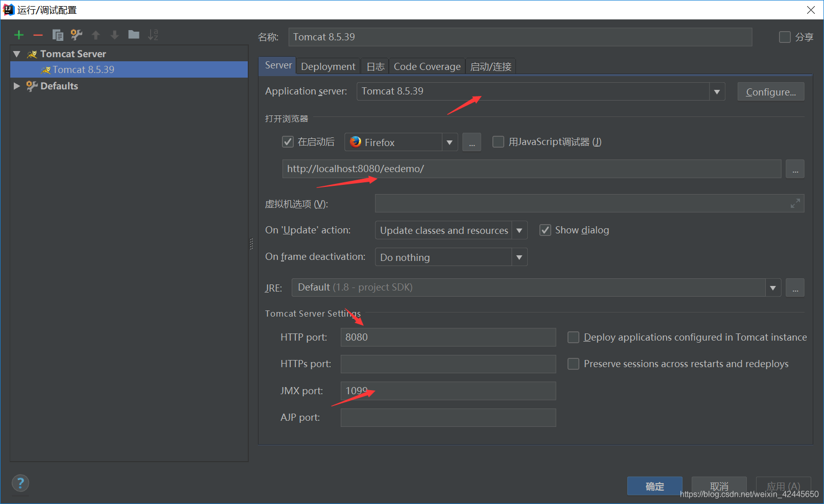824x504 pixels.
Task: Enable 用JavaScript调试器 checkbox
Action: (x=498, y=142)
